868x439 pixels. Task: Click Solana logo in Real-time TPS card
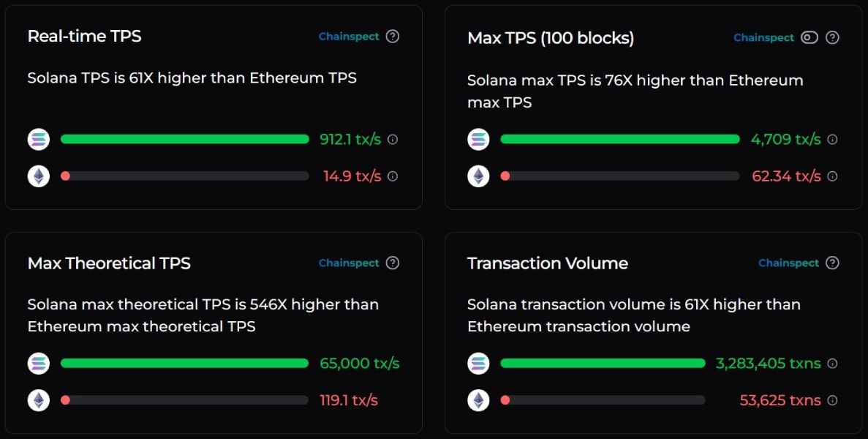tap(39, 139)
